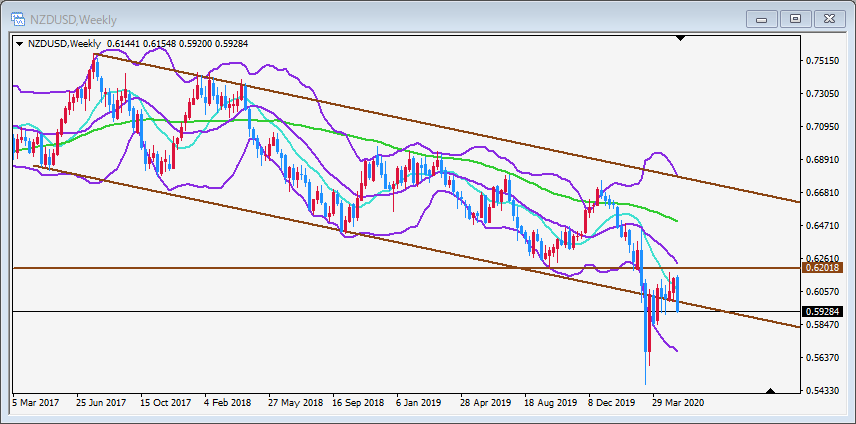The image size is (856, 424).
Task: Click the 8 Dec 2019 date label
Action: [x=612, y=403]
